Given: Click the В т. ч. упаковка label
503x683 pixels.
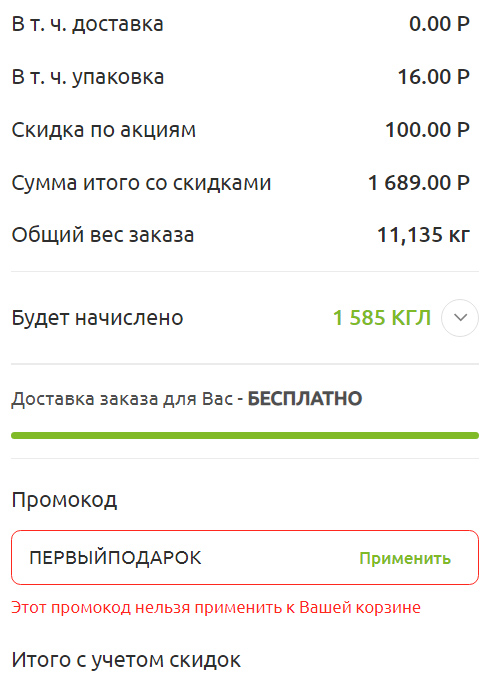Looking at the screenshot, I should [88, 78].
